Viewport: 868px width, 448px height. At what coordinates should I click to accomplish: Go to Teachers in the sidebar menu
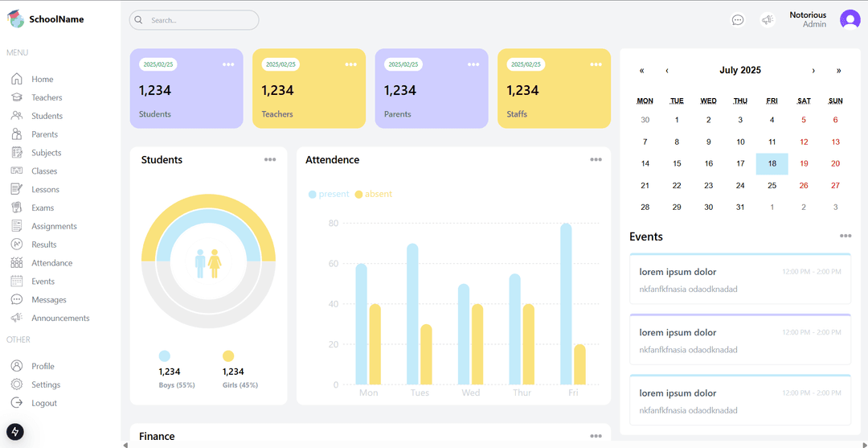point(47,97)
